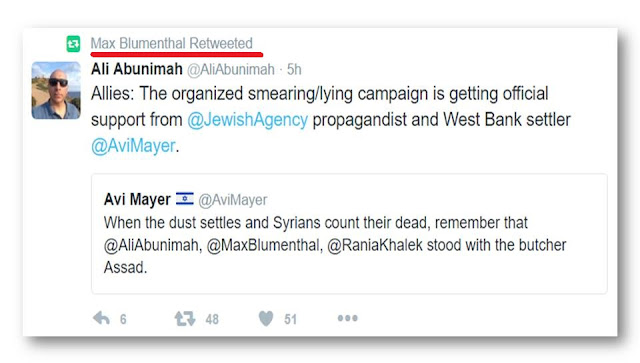The image size is (640, 363).
Task: Click the tweet text starting with Allies
Action: pyautogui.click(x=331, y=120)
